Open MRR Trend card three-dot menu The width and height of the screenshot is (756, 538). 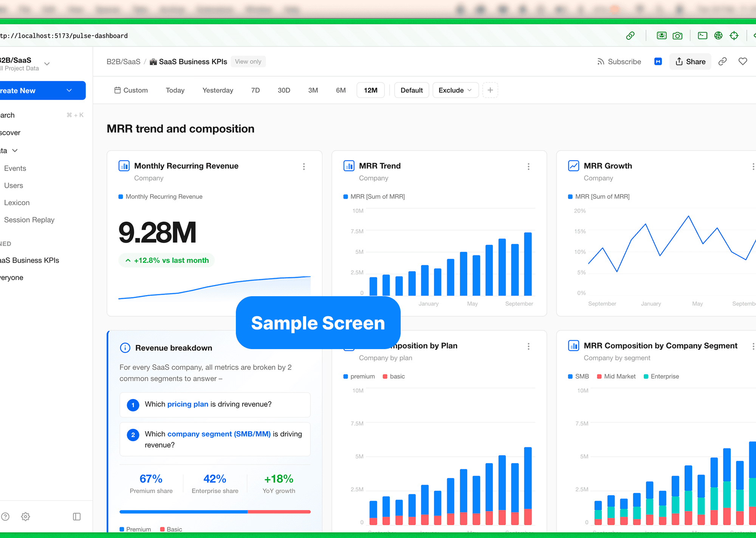(x=528, y=167)
